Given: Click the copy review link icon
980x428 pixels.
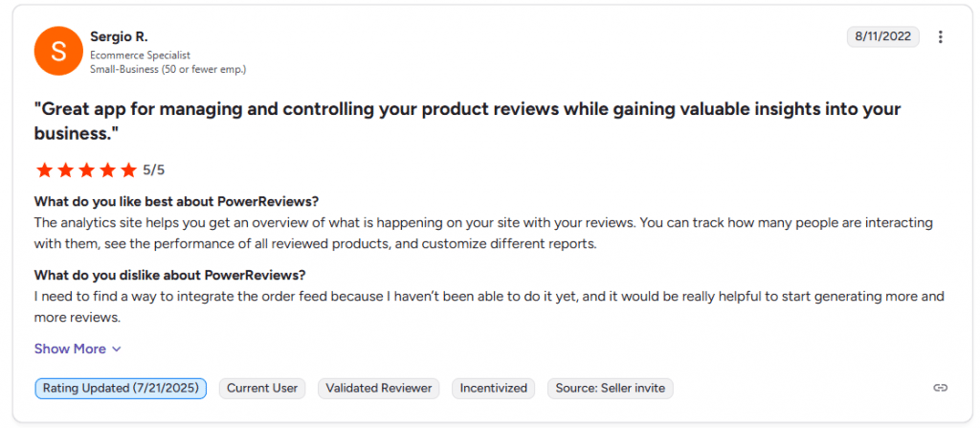Looking at the screenshot, I should pyautogui.click(x=940, y=388).
